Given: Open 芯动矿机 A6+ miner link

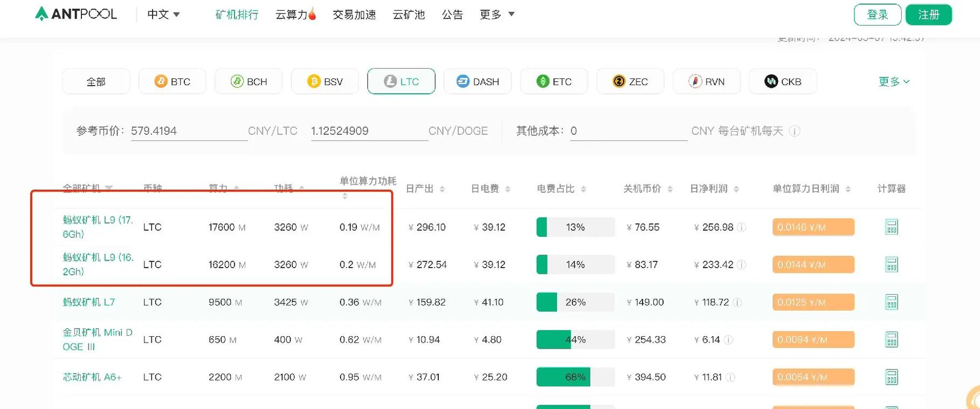Looking at the screenshot, I should coord(92,377).
